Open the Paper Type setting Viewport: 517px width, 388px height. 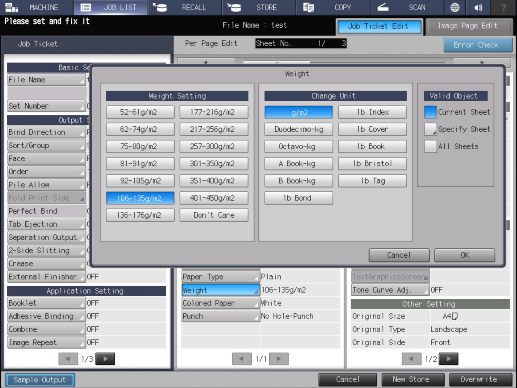[220, 277]
